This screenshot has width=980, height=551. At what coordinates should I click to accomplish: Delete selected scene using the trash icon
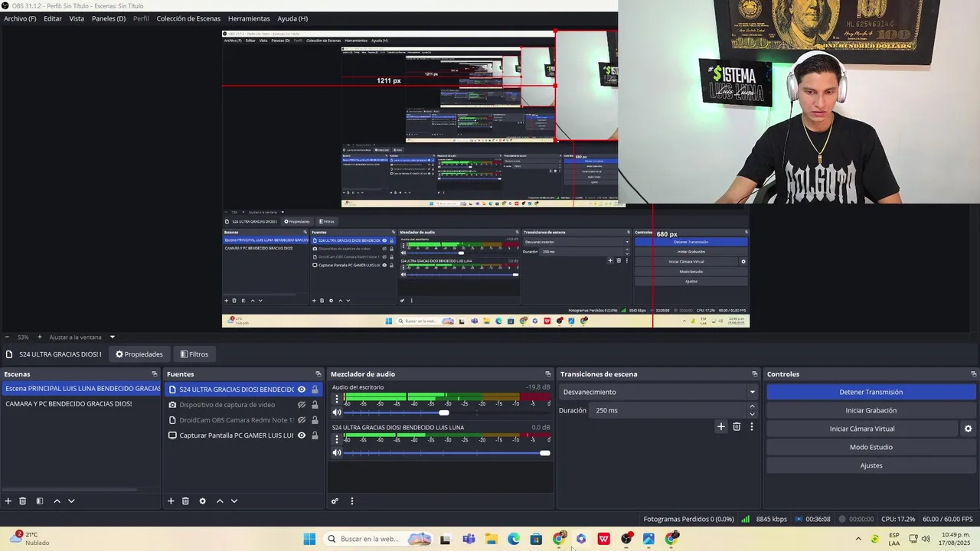(x=23, y=501)
